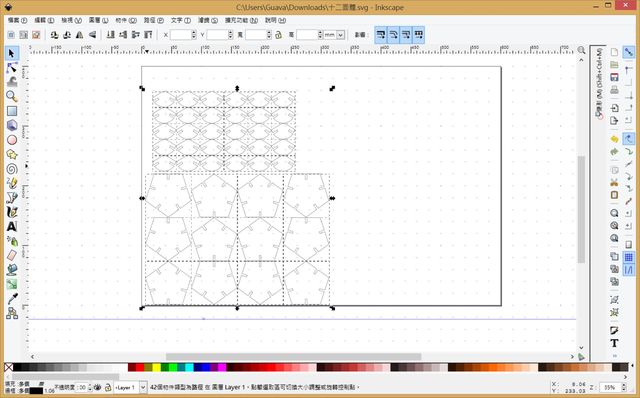Select the Spray tool
This screenshot has width=640, height=398.
12,241
